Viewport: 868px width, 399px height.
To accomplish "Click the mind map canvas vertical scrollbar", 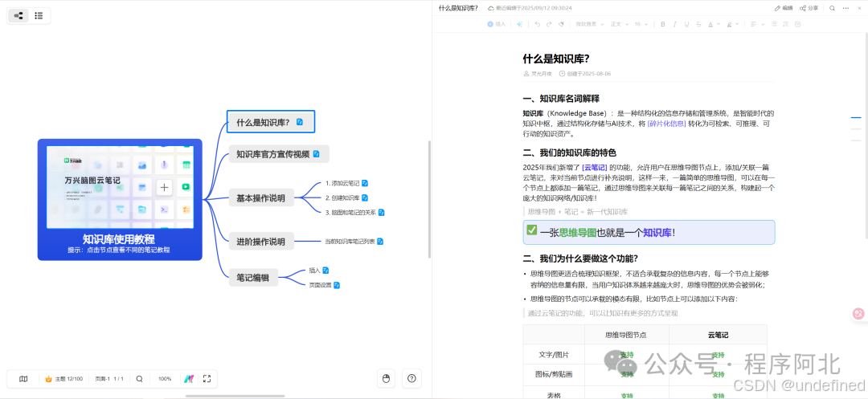I will (x=429, y=199).
